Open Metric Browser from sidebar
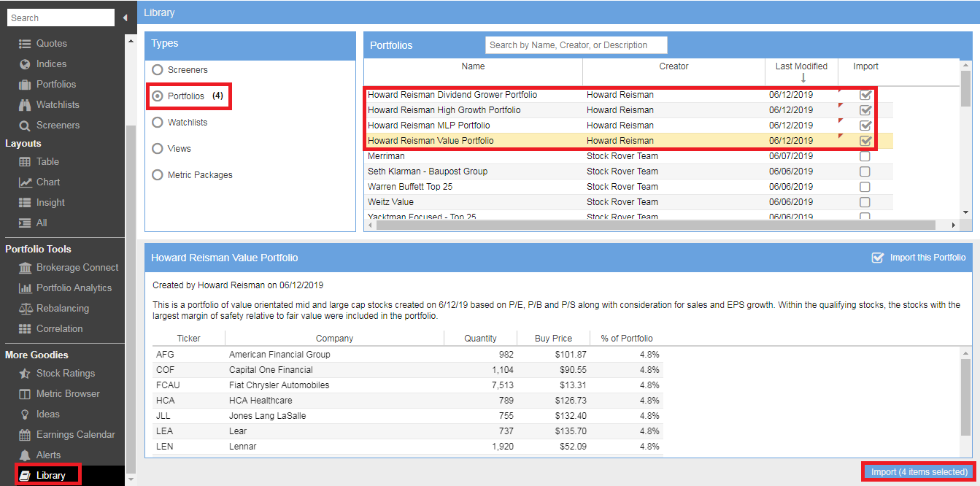This screenshot has width=980, height=486. click(x=69, y=394)
